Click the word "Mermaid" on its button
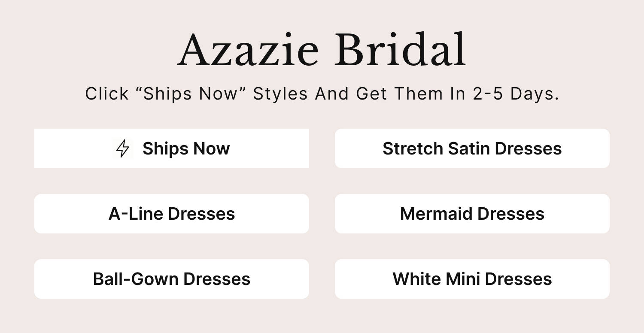This screenshot has height=333, width=644. click(436, 214)
